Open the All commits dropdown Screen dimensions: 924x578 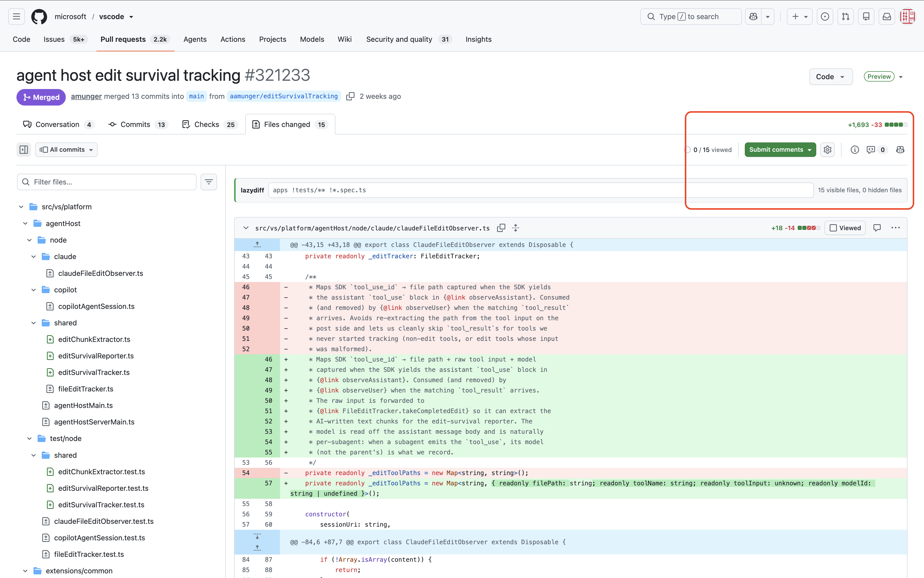pyautogui.click(x=67, y=149)
